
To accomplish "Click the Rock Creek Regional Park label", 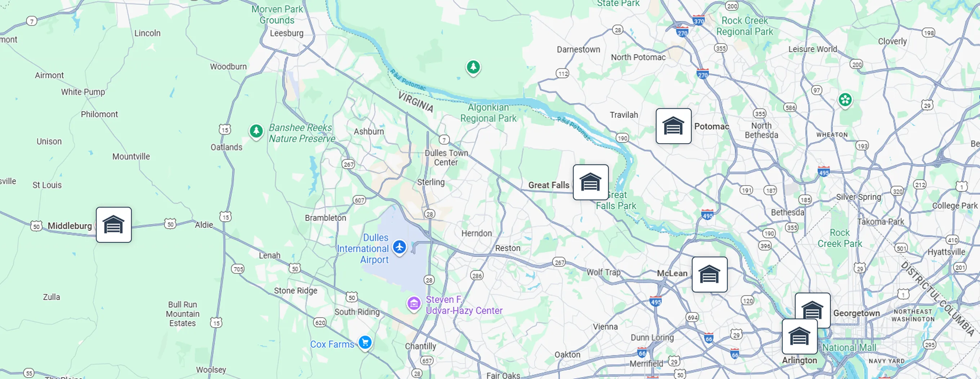I will pyautogui.click(x=744, y=26).
